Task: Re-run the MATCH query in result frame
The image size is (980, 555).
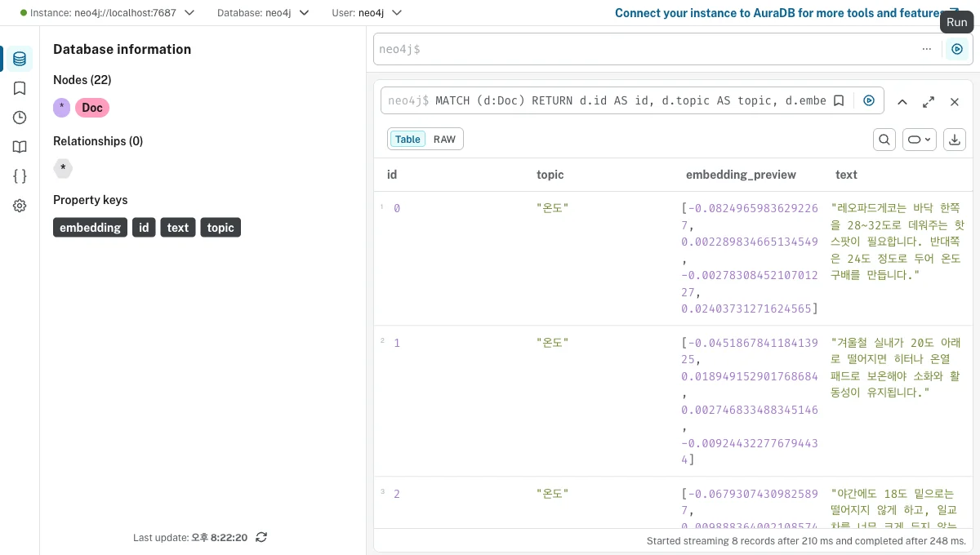Action: click(869, 100)
